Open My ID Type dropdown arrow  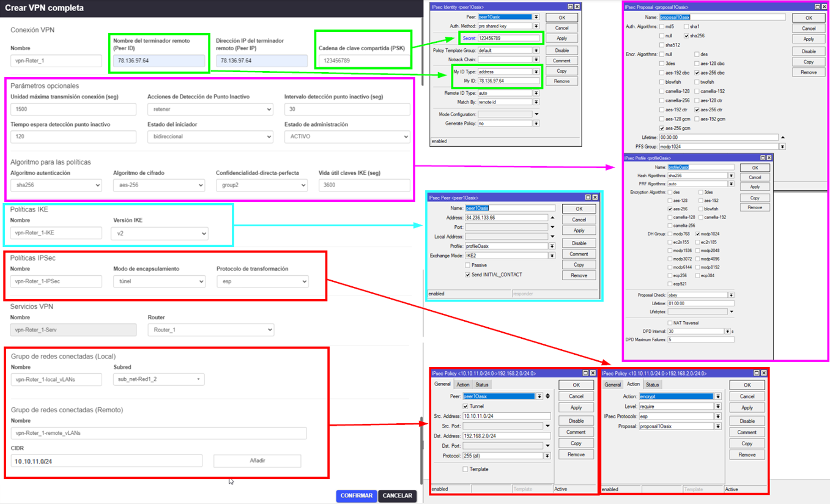pos(536,72)
